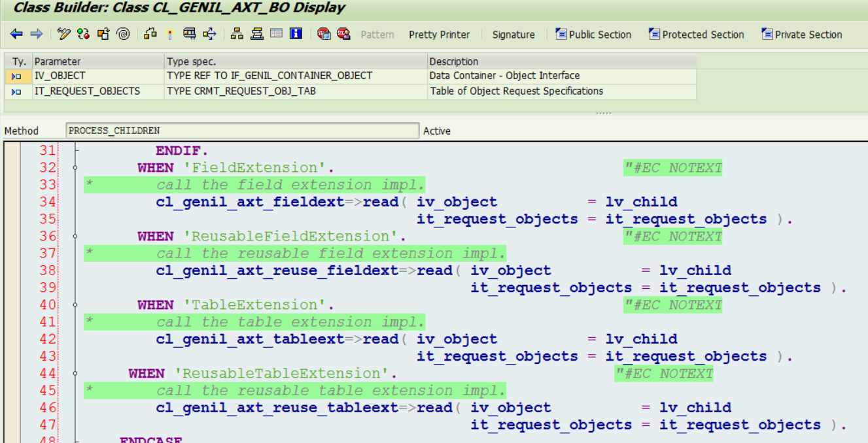Click the Parameter column header
The image size is (868, 443).
98,61
